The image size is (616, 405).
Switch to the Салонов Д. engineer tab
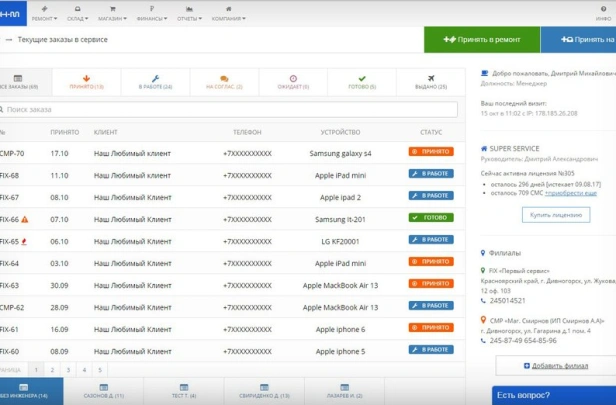[x=104, y=394]
